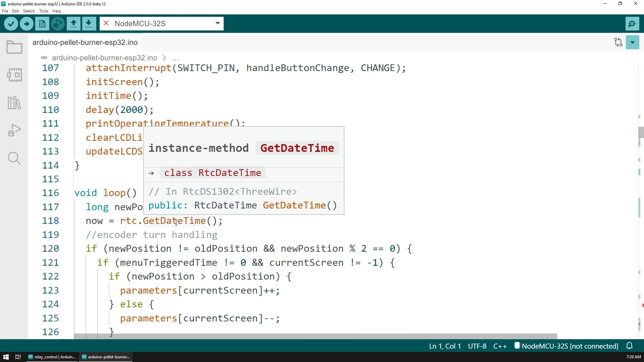This screenshot has width=644, height=362.
Task: Click GetDateTime title in hover popup
Action: [297, 148]
